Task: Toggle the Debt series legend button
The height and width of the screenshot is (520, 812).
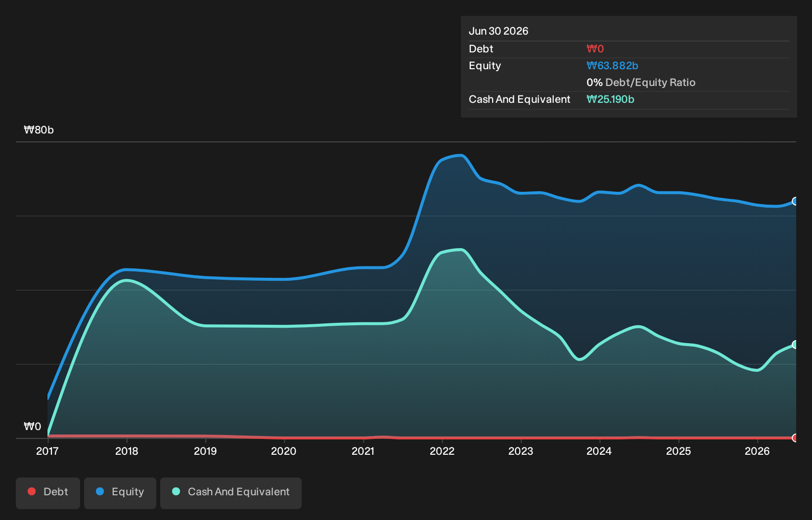Action: (x=48, y=493)
